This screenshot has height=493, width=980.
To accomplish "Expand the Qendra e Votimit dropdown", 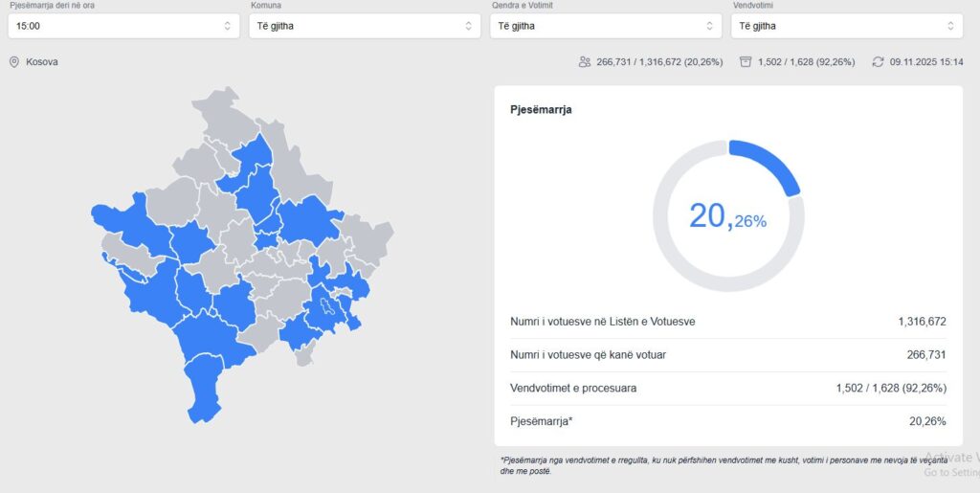I will (x=605, y=26).
